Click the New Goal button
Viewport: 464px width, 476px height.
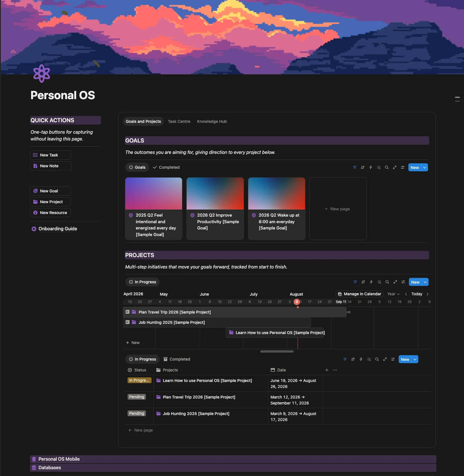point(50,191)
